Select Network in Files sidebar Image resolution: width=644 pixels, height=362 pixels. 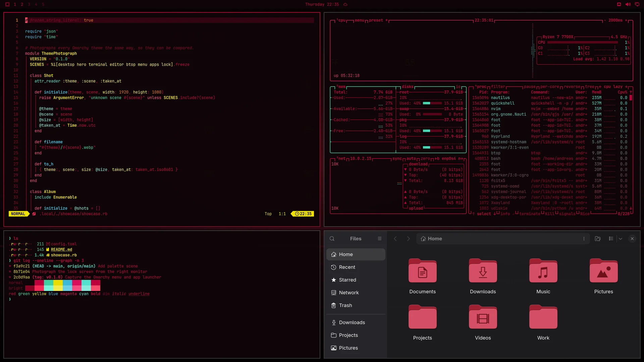(356, 293)
